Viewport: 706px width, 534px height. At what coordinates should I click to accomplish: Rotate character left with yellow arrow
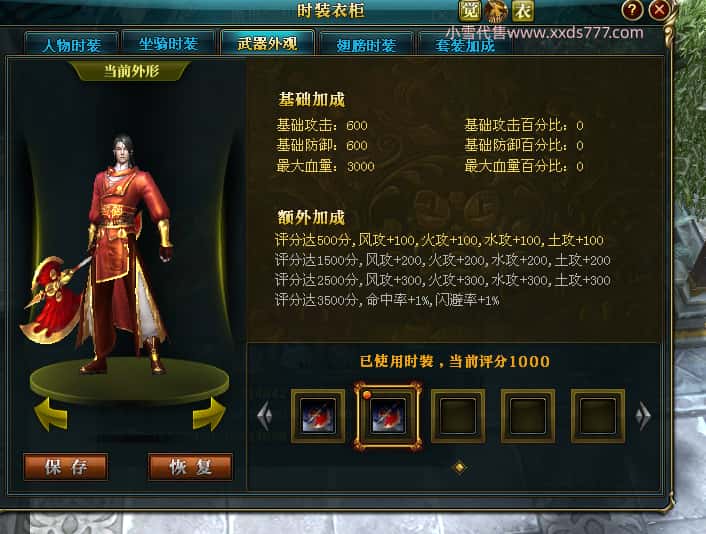point(51,414)
